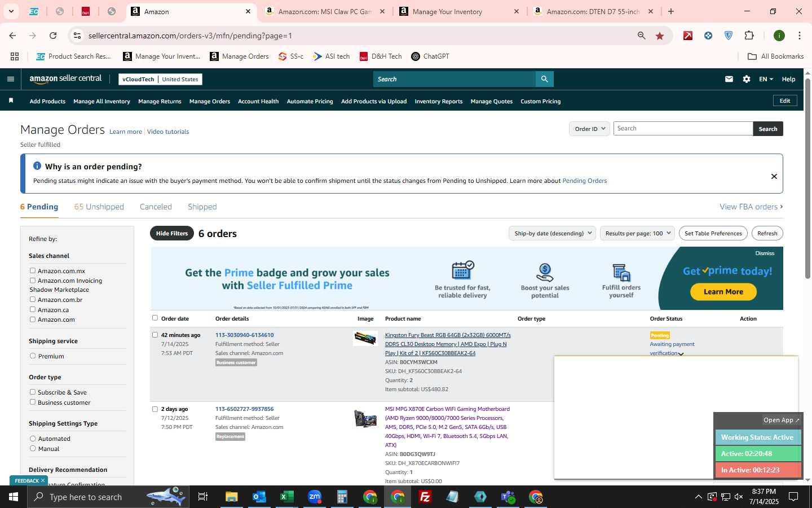Click Learn More on Prime banner
Image resolution: width=812 pixels, height=508 pixels.
[723, 292]
